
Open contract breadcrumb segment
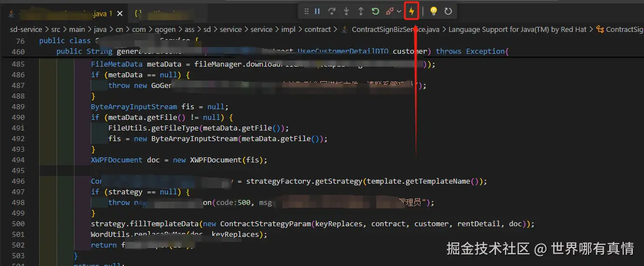pos(318,29)
